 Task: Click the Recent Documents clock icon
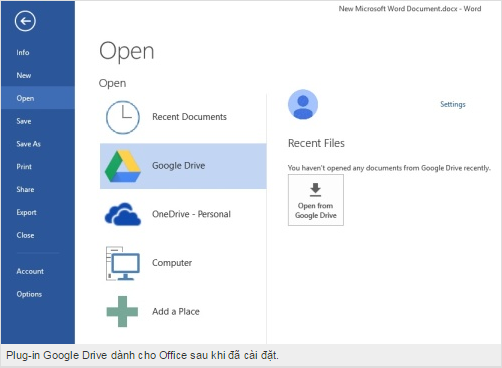123,117
